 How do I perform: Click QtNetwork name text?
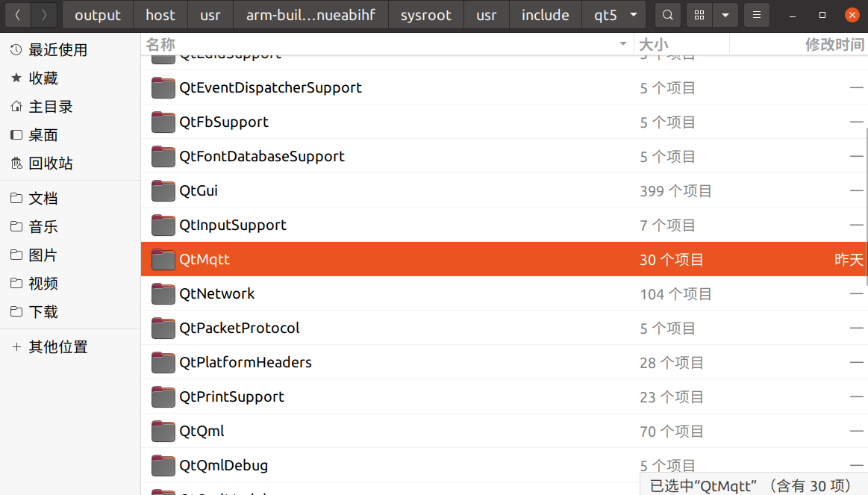pyautogui.click(x=217, y=293)
